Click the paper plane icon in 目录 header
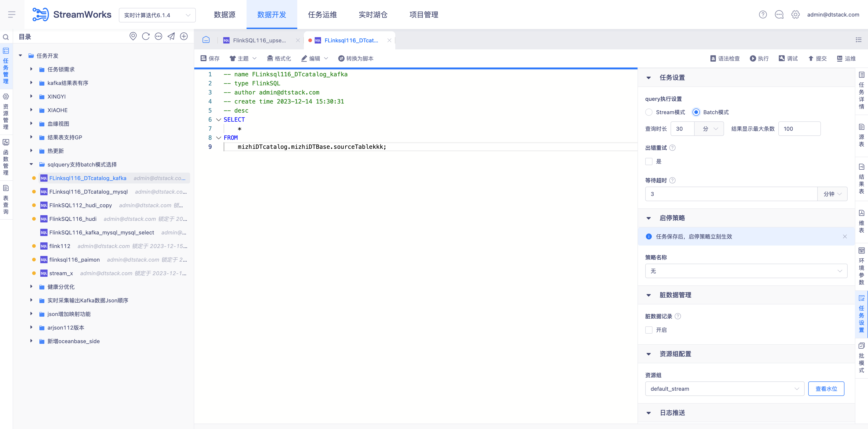 point(171,36)
